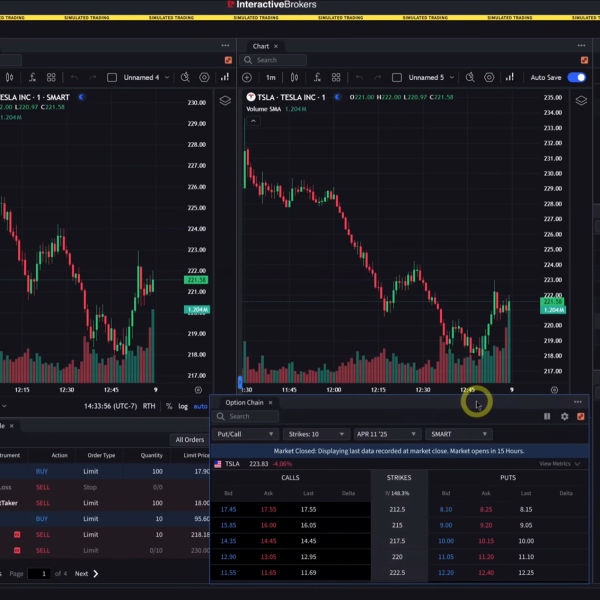Toggle percent scale on left chart

tap(168, 406)
